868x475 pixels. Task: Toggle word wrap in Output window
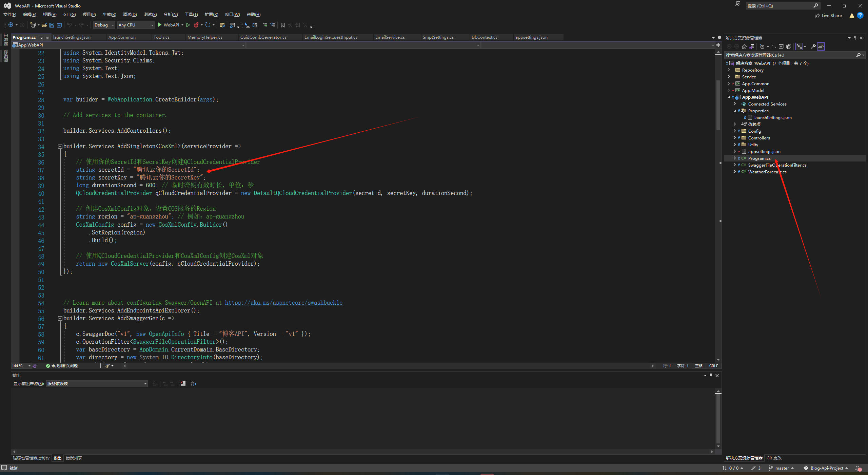pos(193,383)
